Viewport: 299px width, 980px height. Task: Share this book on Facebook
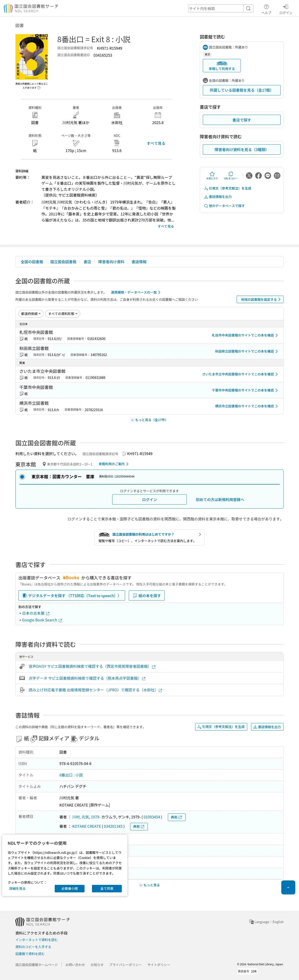[258, 175]
